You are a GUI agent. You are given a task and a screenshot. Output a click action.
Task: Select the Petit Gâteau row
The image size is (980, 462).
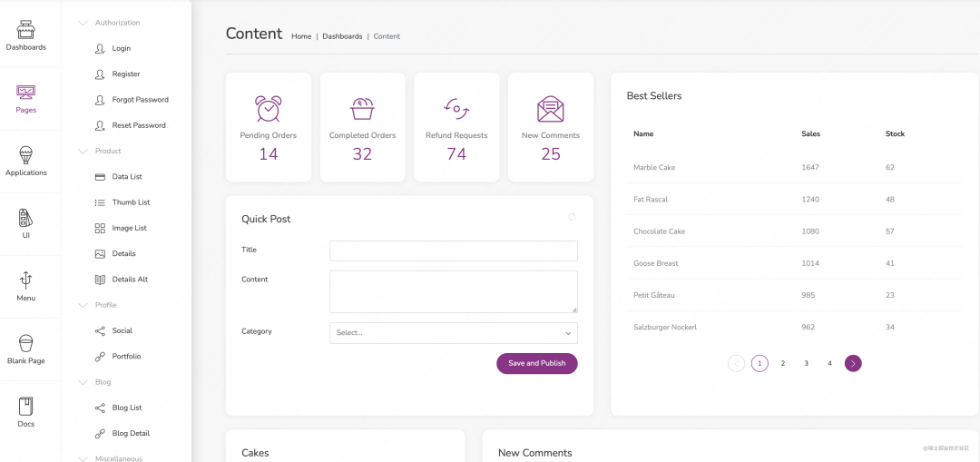point(794,295)
